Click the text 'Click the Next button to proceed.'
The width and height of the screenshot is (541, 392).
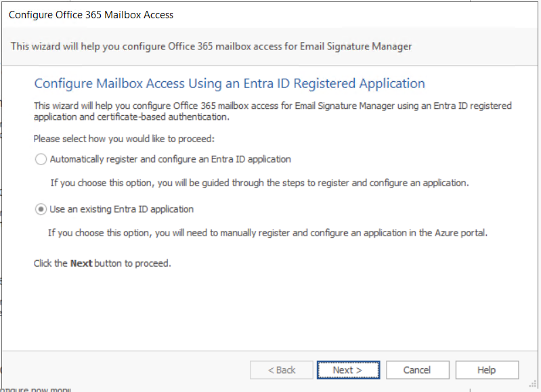102,263
